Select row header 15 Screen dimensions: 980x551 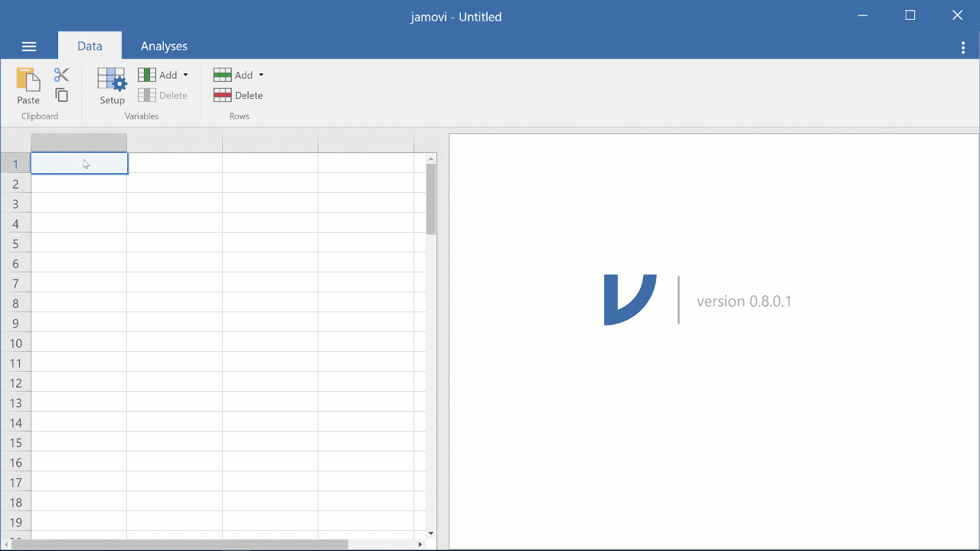15,442
